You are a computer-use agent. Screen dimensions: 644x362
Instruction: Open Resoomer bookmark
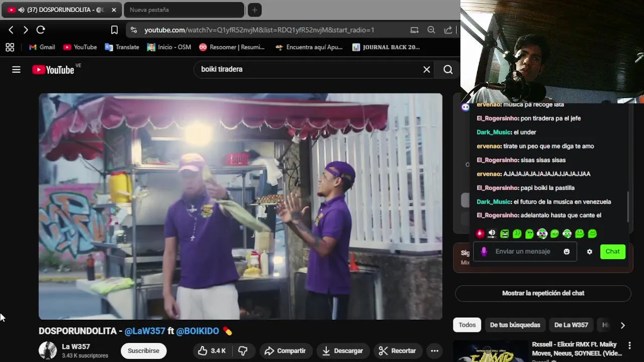(232, 47)
